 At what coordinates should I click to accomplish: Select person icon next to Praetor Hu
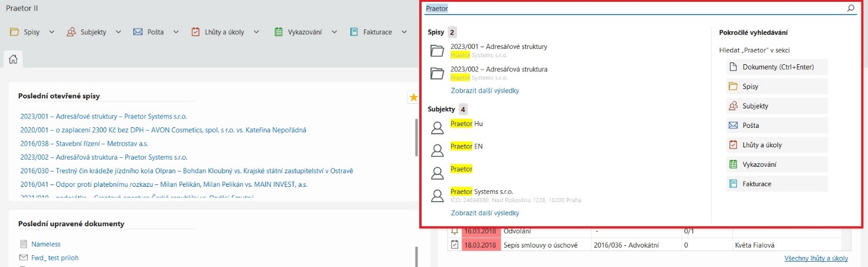(x=437, y=127)
